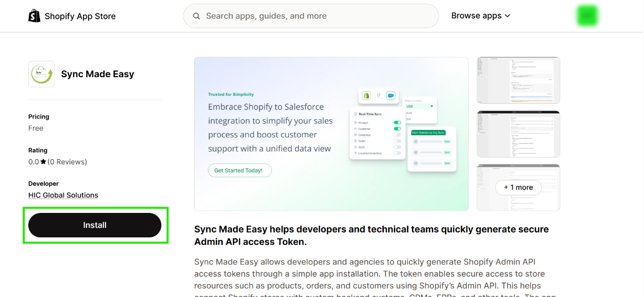
Task: Open the USD currency dropdown in banner
Action: click(420, 106)
